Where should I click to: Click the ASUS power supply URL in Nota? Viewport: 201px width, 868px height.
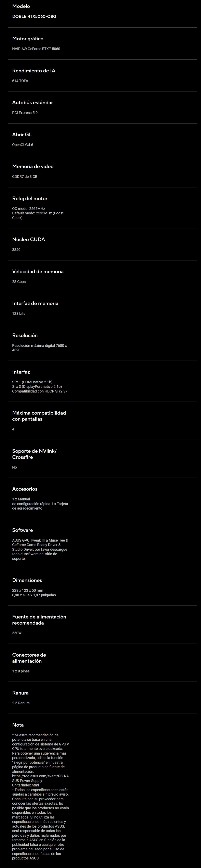[40, 780]
